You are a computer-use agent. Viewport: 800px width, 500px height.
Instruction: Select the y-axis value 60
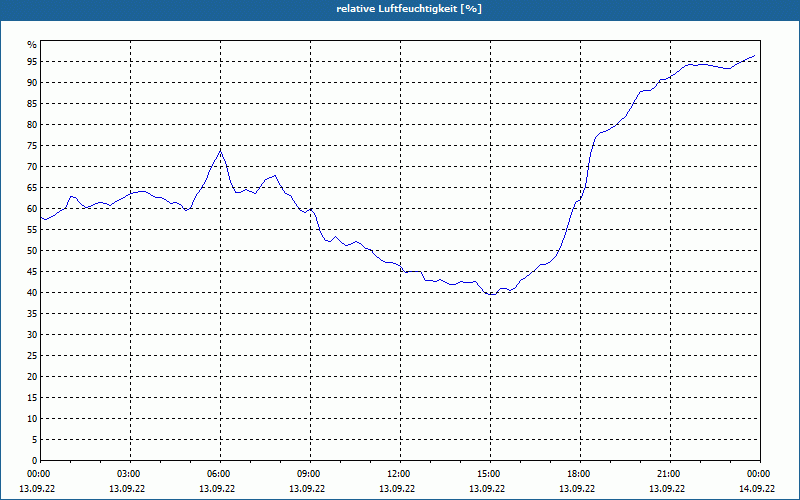(32, 209)
